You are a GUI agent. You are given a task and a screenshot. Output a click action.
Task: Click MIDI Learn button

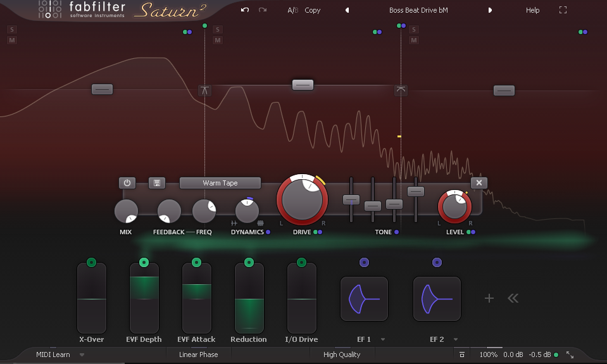pyautogui.click(x=53, y=355)
